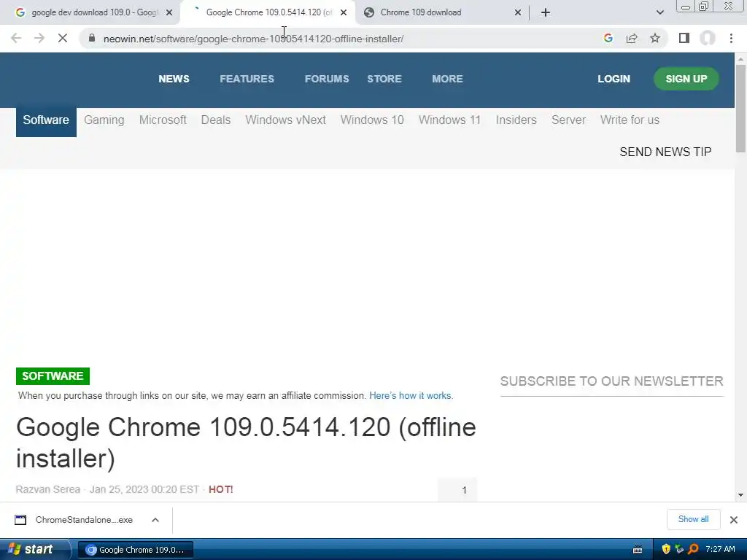Open the 'Write for us' link
Image resolution: width=747 pixels, height=560 pixels.
(x=630, y=120)
